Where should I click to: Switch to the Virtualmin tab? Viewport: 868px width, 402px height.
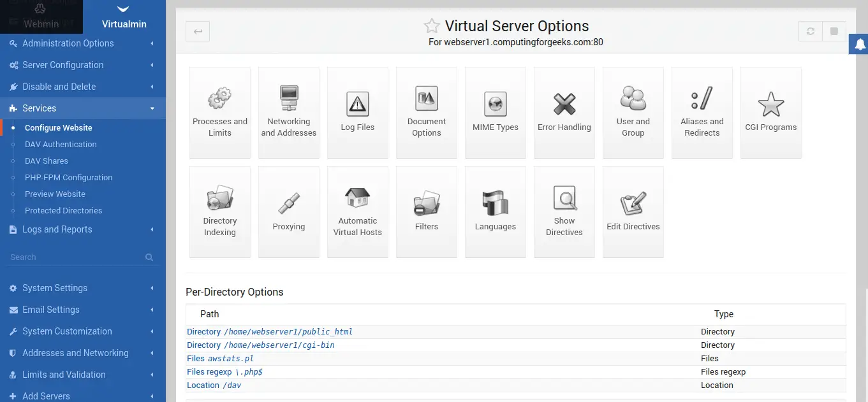(124, 17)
